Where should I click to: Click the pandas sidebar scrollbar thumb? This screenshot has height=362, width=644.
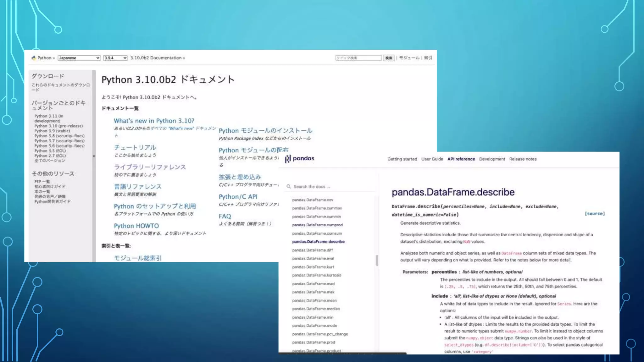pos(377,260)
